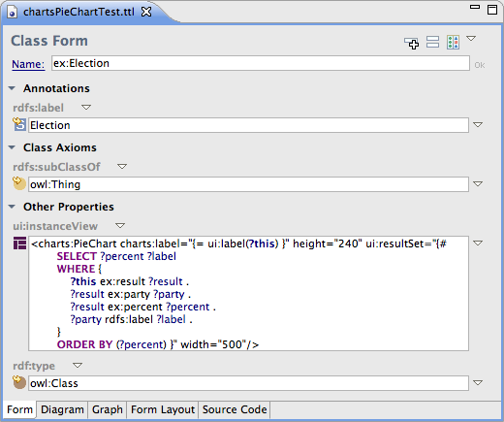Click the rdfs:label property name
The image size is (504, 422).
point(38,108)
